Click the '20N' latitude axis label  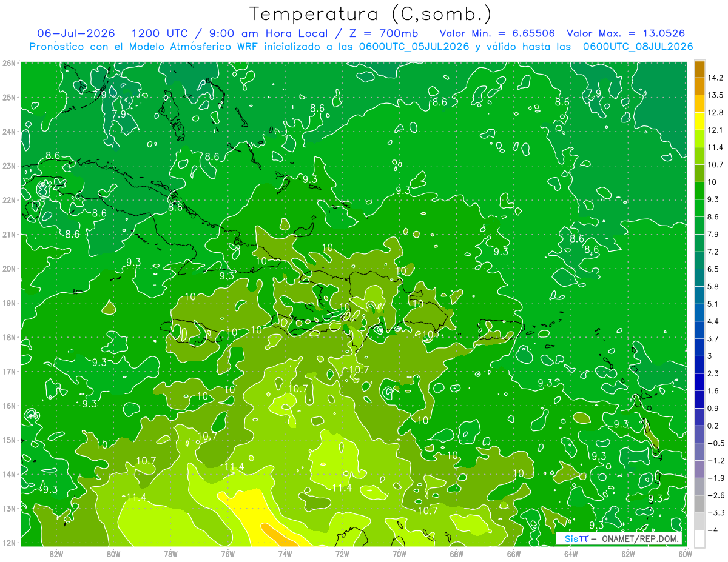pyautogui.click(x=8, y=269)
